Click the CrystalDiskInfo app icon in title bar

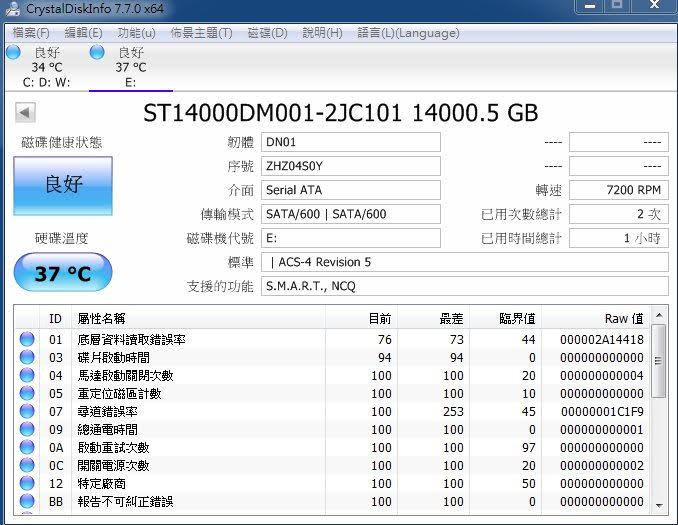click(12, 9)
